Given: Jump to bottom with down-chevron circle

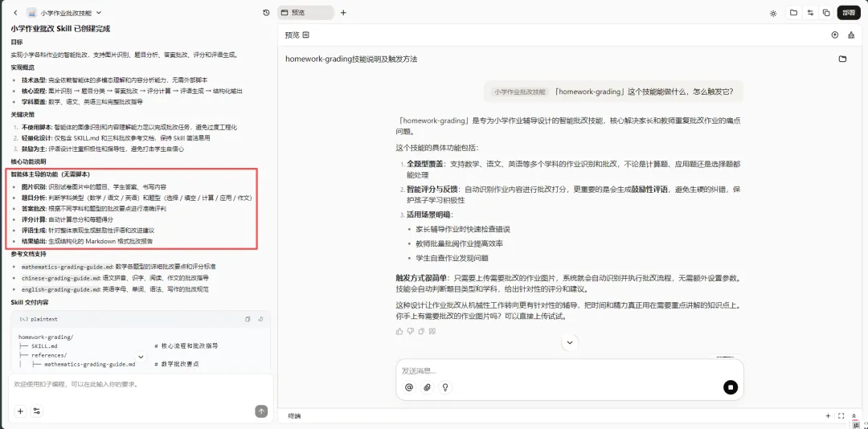Looking at the screenshot, I should click(x=569, y=343).
